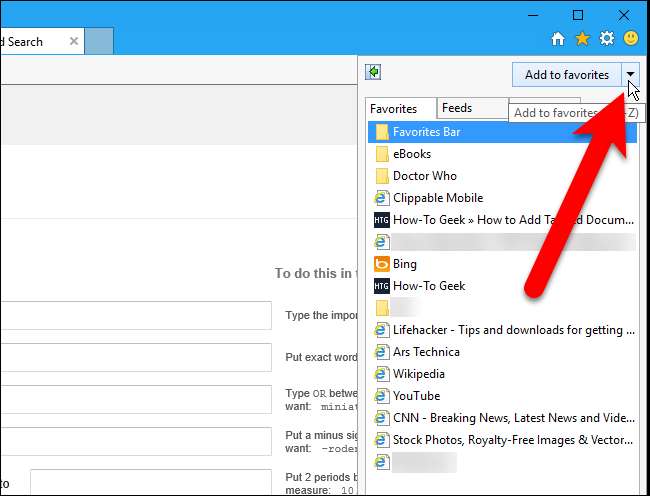Viewport: 650px width, 496px height.
Task: Open the Clippable Mobile favorite
Action: 437,198
